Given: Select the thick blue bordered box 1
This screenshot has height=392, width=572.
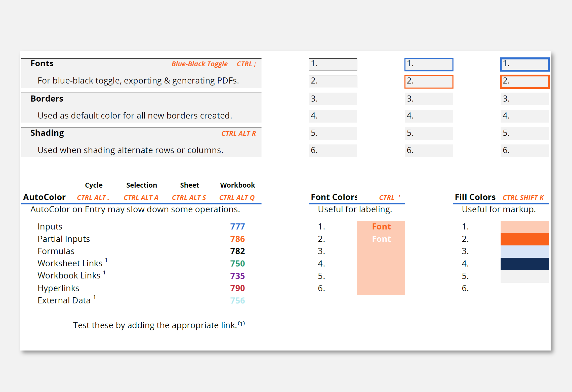Looking at the screenshot, I should pyautogui.click(x=524, y=64).
